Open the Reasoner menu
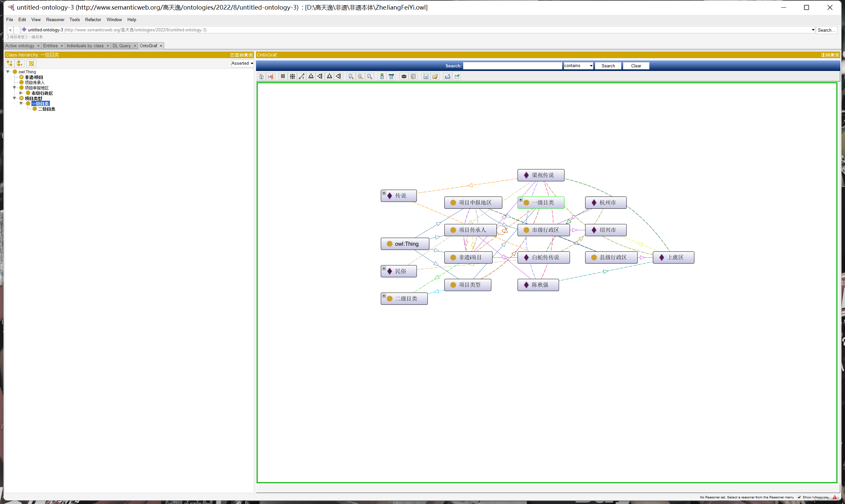Screen dimensions: 845x504 (55, 20)
